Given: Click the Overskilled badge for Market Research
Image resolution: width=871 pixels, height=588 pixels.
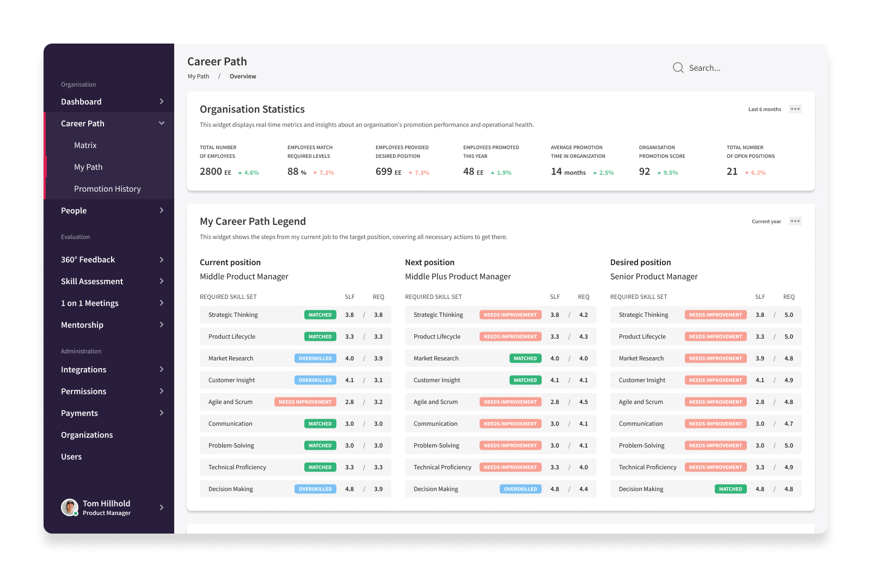Looking at the screenshot, I should coord(315,358).
